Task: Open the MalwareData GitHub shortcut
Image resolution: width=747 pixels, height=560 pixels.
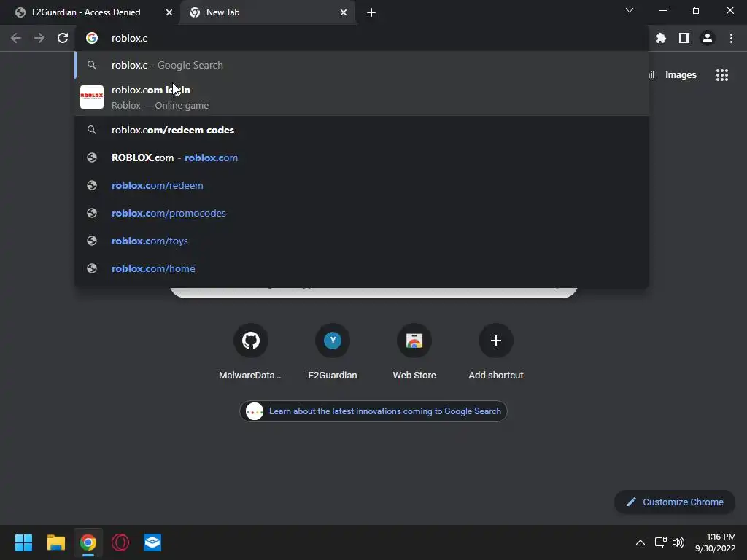Action: (x=250, y=352)
